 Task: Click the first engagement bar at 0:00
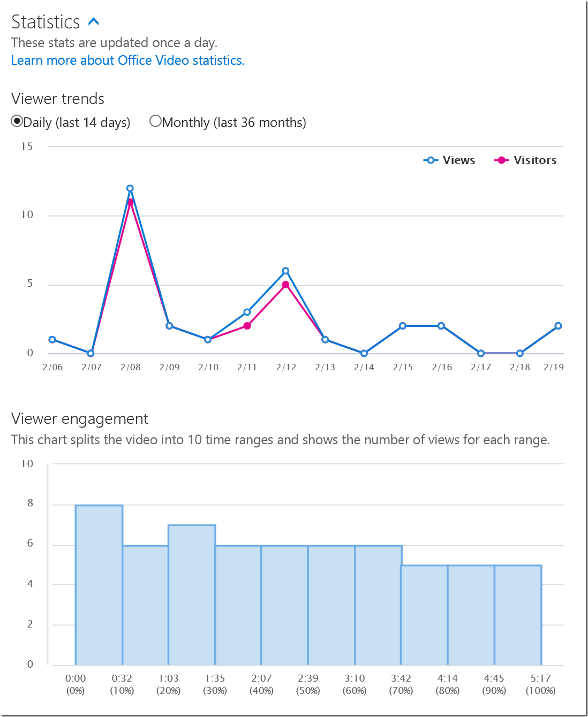click(x=99, y=585)
